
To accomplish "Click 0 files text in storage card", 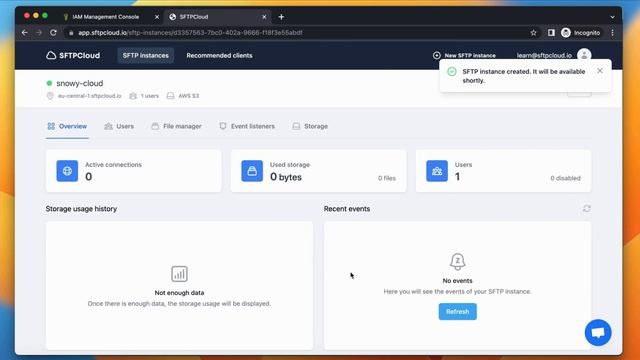I will (x=387, y=178).
